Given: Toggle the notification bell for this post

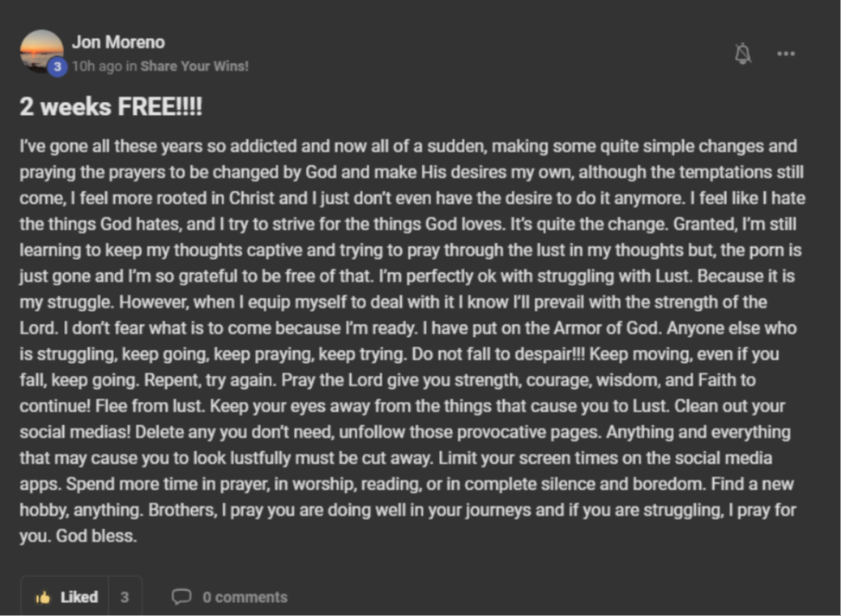Looking at the screenshot, I should click(x=742, y=54).
